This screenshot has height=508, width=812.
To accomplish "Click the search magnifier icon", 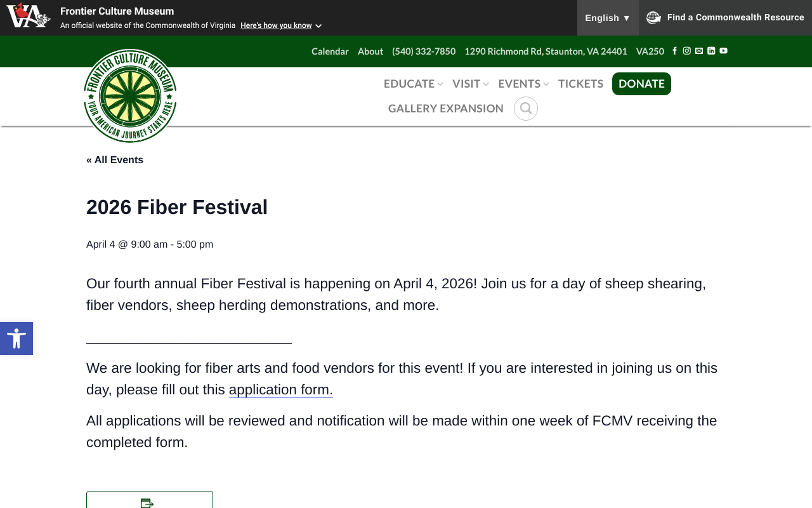I will 525,109.
